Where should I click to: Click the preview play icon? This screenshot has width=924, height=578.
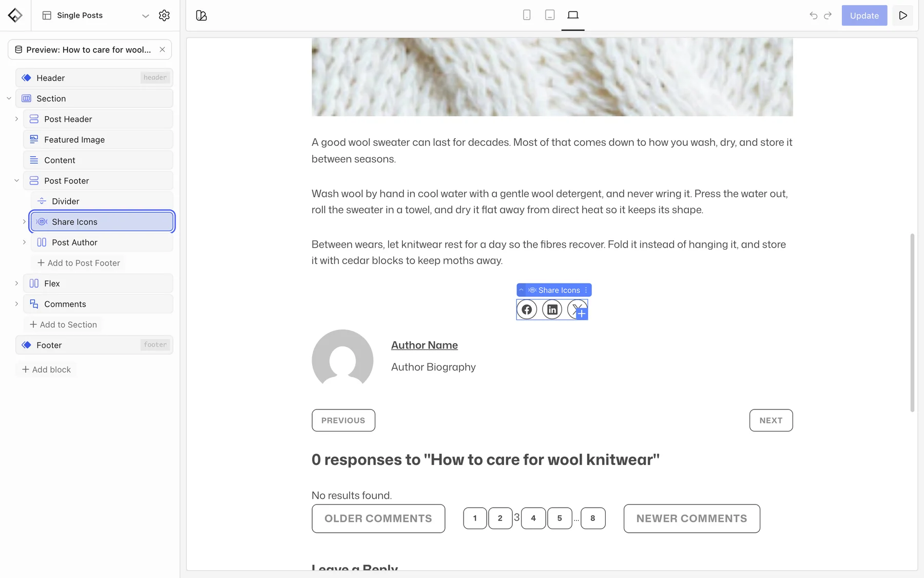coord(902,15)
